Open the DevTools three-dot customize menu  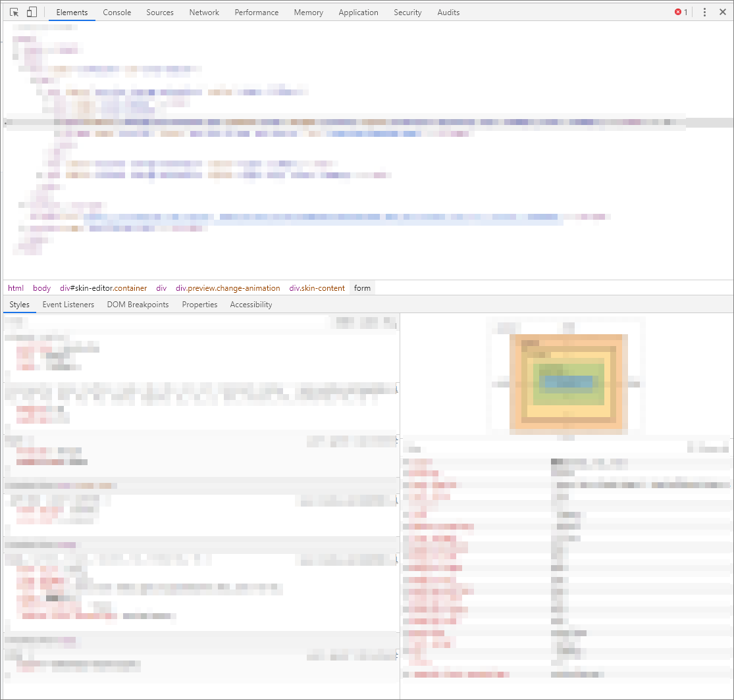pos(704,12)
